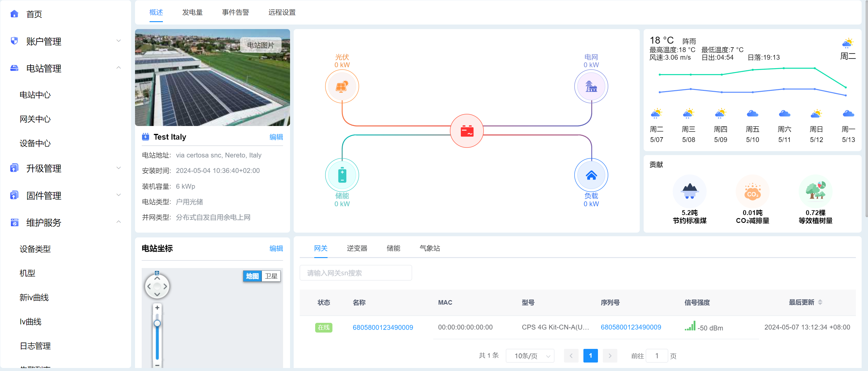This screenshot has height=371, width=868.
Task: Select the 储能 device tab
Action: 393,248
